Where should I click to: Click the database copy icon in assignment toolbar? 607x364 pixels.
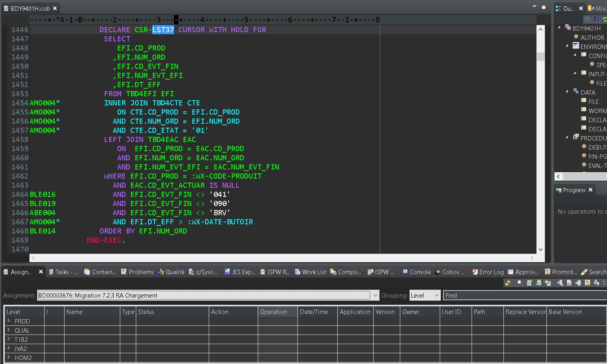tap(548, 283)
